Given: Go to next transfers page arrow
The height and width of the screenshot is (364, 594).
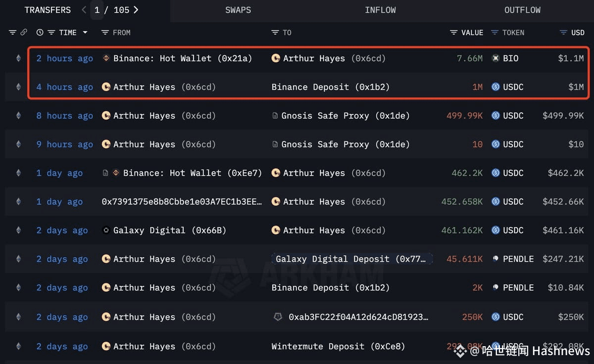Looking at the screenshot, I should coord(136,10).
